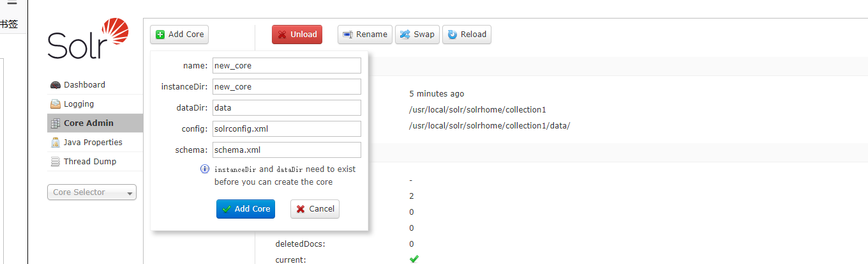Click the Rename button
Screen dimensions: 868x264
[x=365, y=35]
